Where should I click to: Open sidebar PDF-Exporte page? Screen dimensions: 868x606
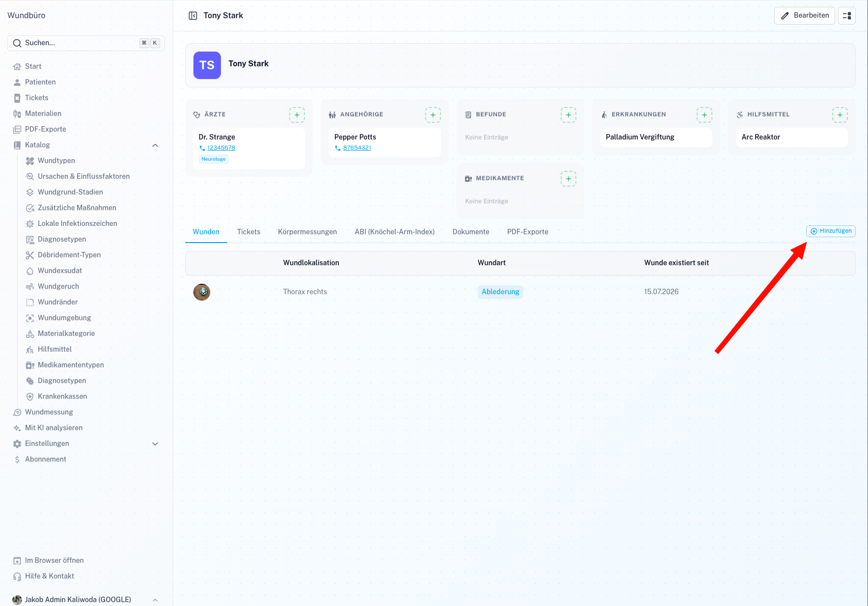point(46,129)
